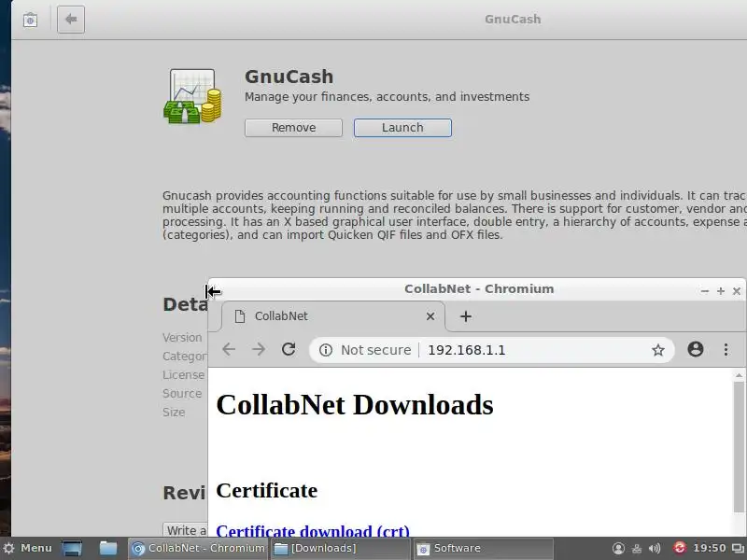
Task: Open the network icon in the system tray
Action: point(637,548)
